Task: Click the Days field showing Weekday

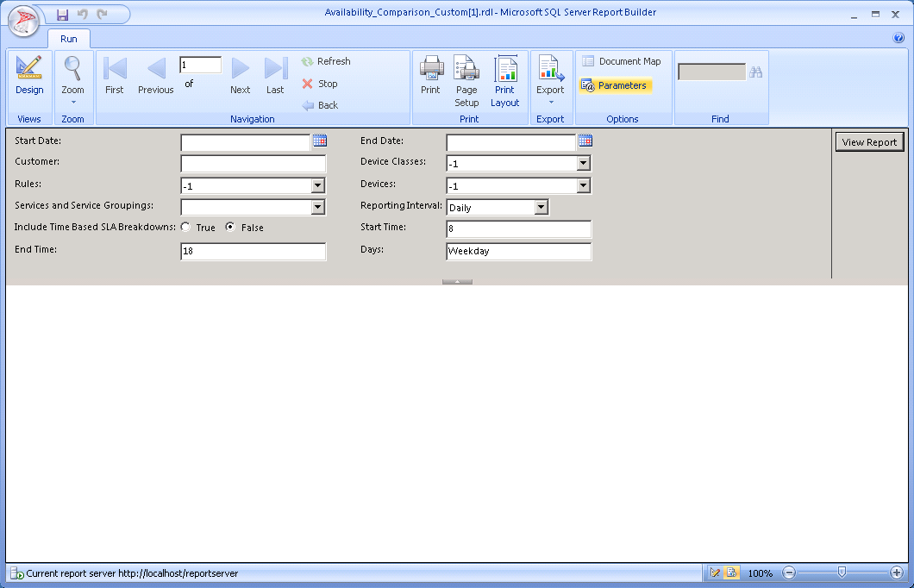Action: pyautogui.click(x=519, y=251)
